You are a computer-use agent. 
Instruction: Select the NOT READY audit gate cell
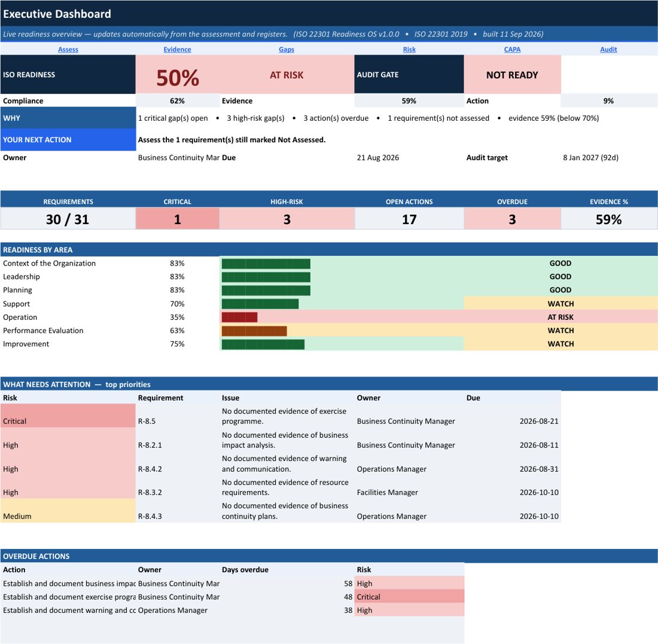(512, 75)
